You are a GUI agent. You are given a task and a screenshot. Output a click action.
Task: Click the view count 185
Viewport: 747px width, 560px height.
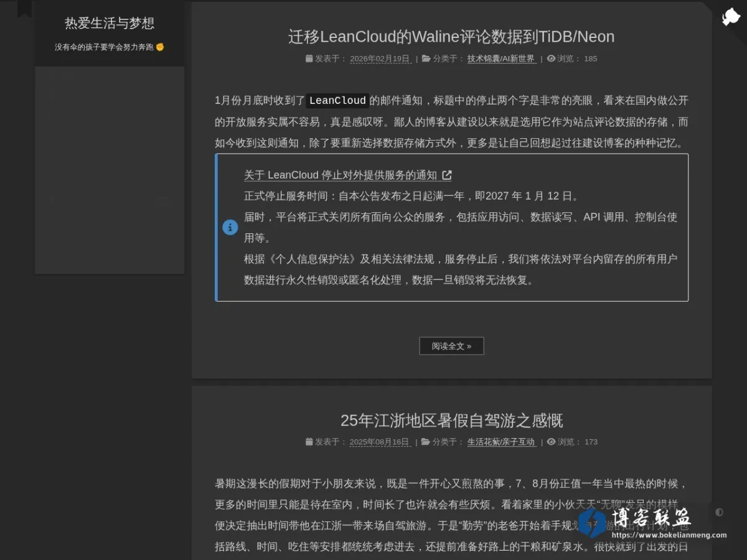tap(591, 59)
